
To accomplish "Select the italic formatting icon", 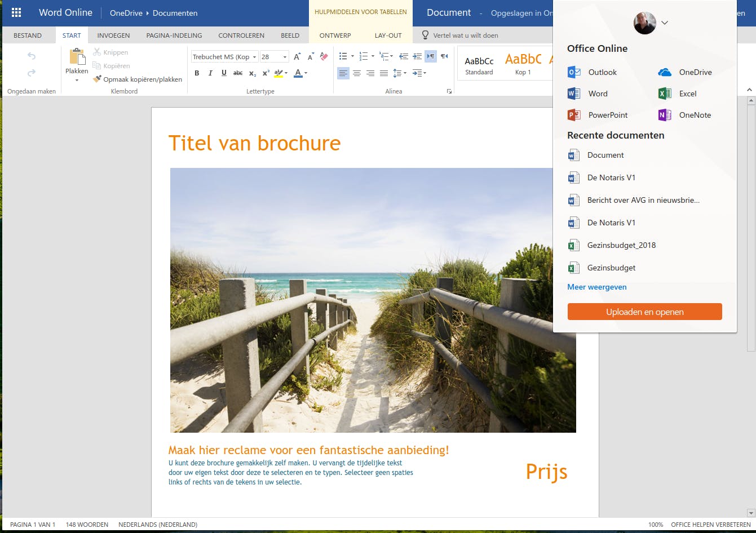I will coord(210,73).
